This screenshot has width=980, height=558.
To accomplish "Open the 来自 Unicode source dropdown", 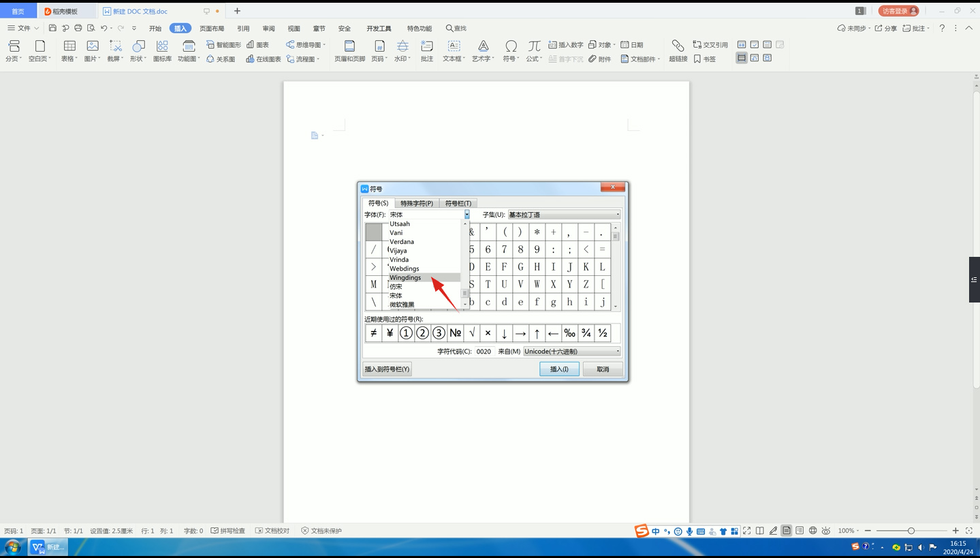I will tap(572, 352).
